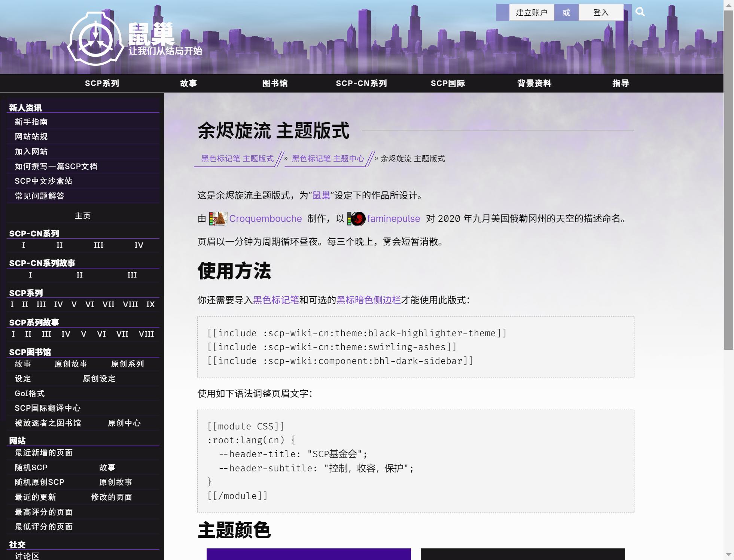The image size is (734, 560).
Task: Click scrollbar down arrow
Action: [x=728, y=554]
